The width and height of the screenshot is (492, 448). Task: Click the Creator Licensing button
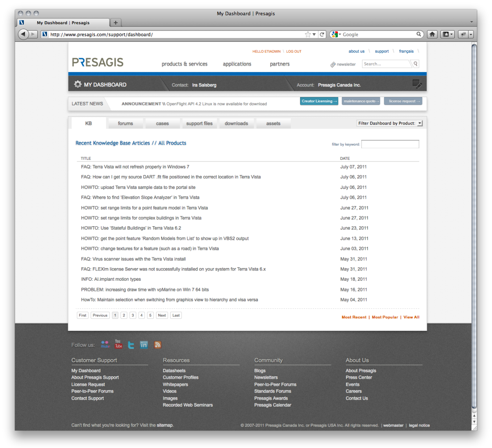319,101
